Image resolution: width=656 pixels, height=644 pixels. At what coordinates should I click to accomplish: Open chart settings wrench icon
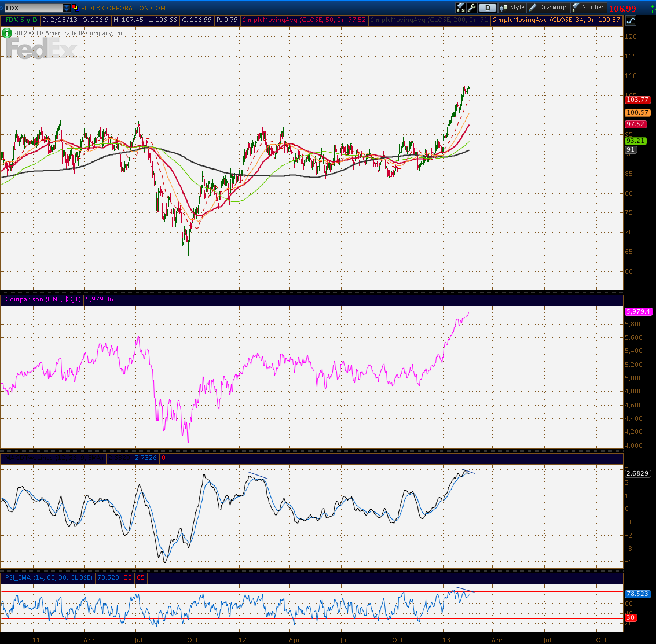pos(471,8)
